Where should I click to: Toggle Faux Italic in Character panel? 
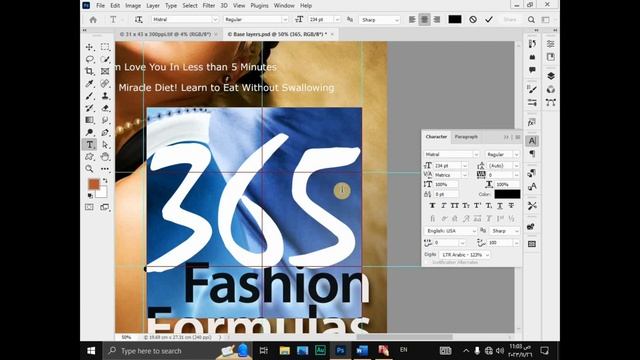click(444, 206)
